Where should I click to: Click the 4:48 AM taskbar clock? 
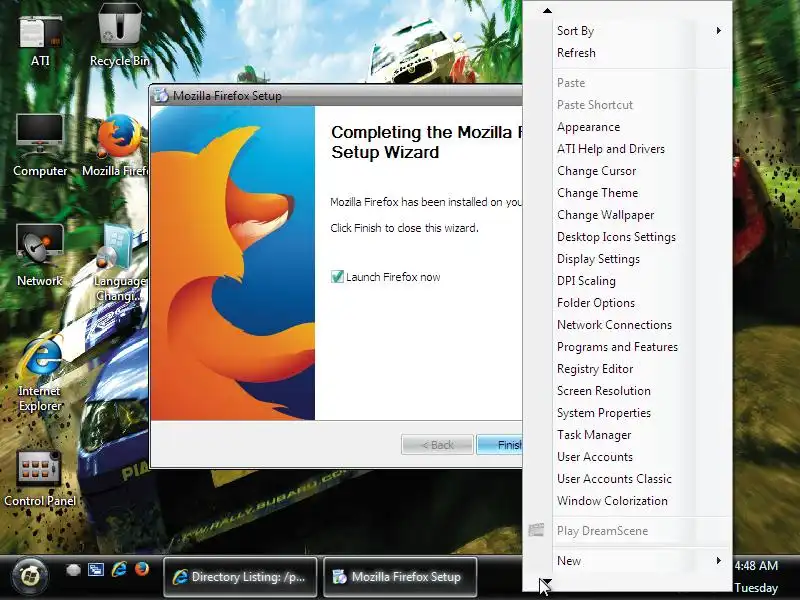click(x=756, y=565)
